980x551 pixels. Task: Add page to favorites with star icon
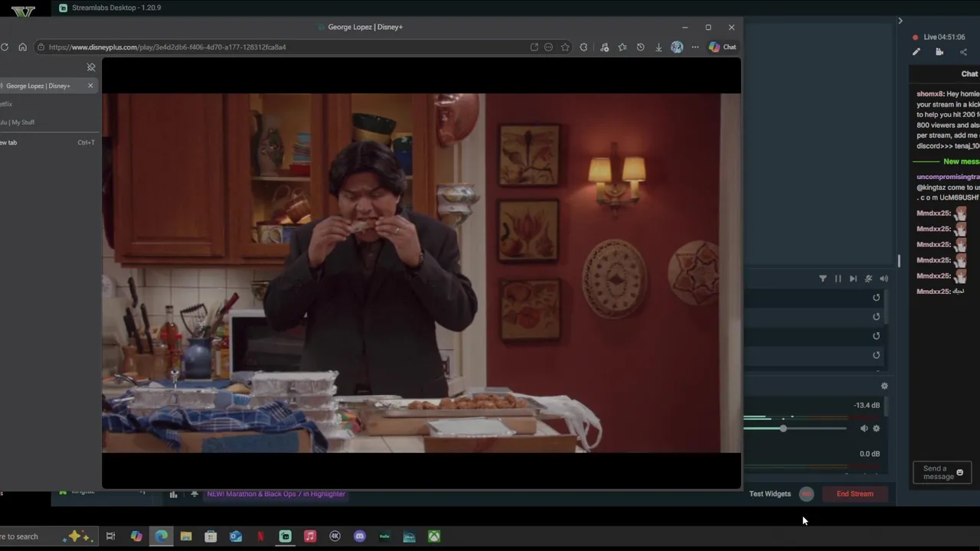[565, 47]
